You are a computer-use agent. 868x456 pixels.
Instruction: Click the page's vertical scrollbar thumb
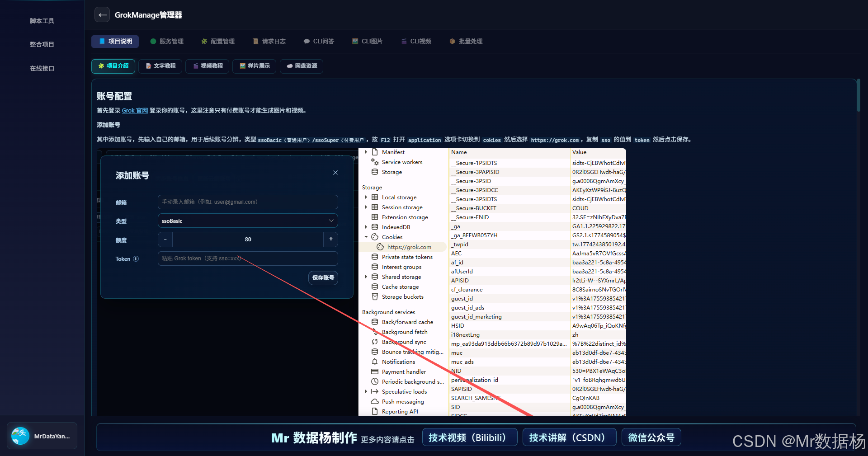(858, 95)
